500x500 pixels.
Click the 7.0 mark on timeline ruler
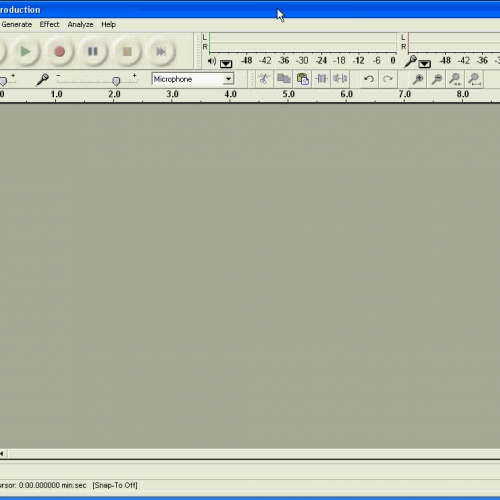[404, 94]
